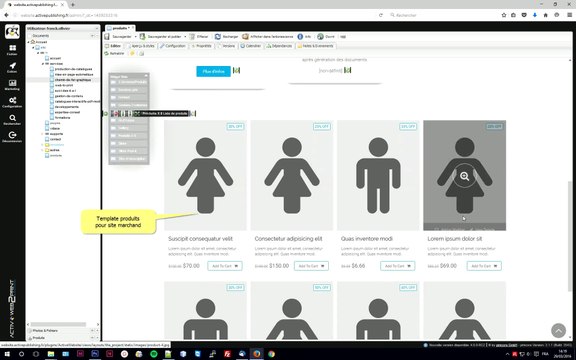Open Add To Cart dropdown for $70.00 product

click(236, 266)
